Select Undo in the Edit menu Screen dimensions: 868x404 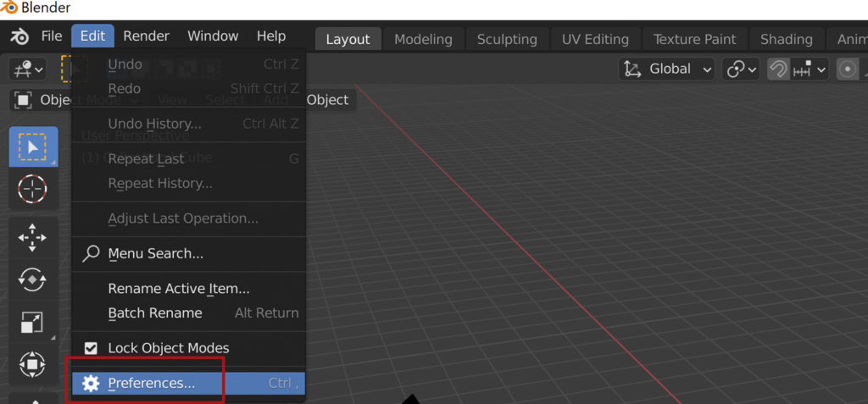point(189,64)
